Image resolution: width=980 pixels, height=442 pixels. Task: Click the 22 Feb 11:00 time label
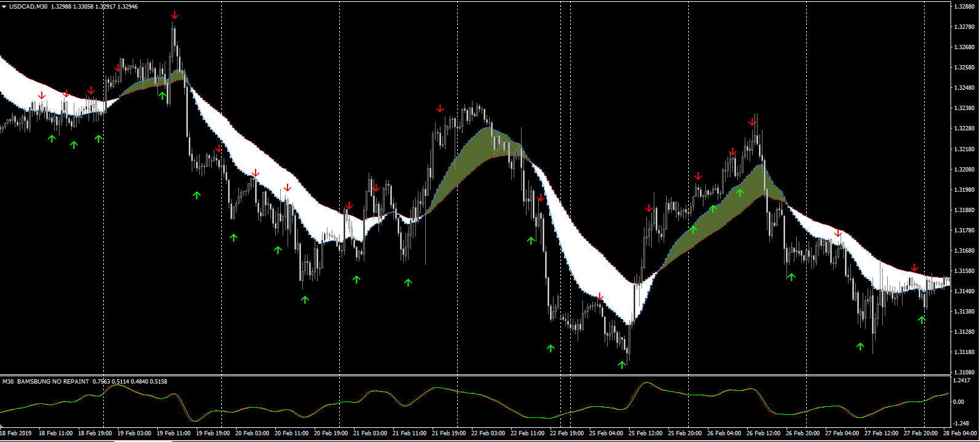[527, 433]
